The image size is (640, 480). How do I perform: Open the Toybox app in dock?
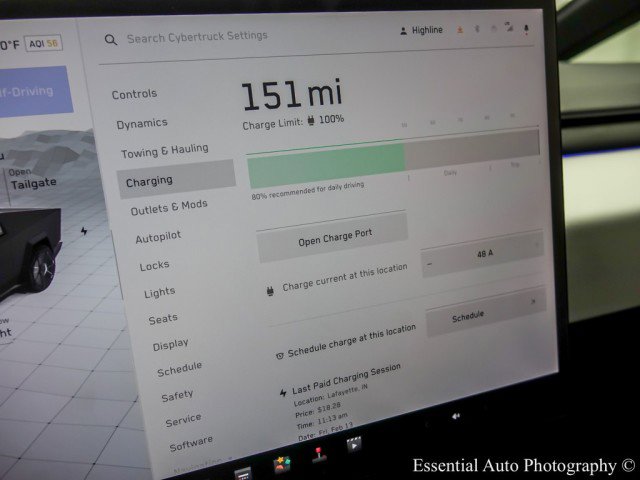pos(282,465)
